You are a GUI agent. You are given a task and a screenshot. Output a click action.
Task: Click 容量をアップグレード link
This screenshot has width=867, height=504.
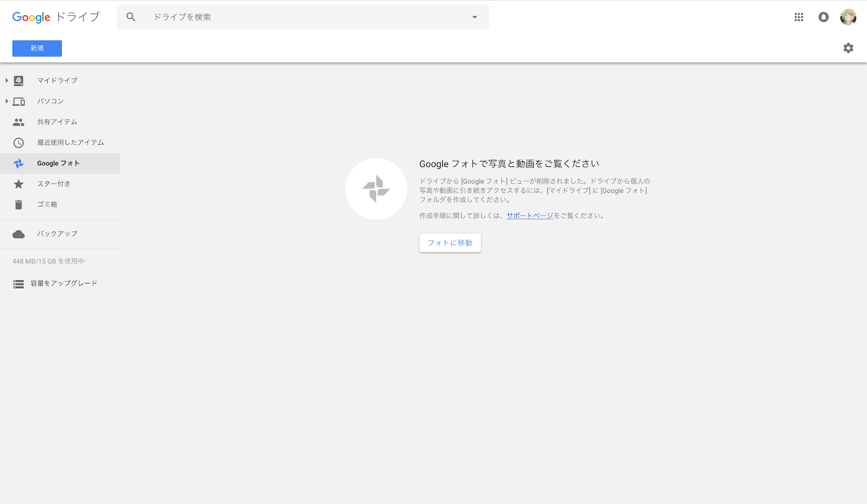coord(64,283)
